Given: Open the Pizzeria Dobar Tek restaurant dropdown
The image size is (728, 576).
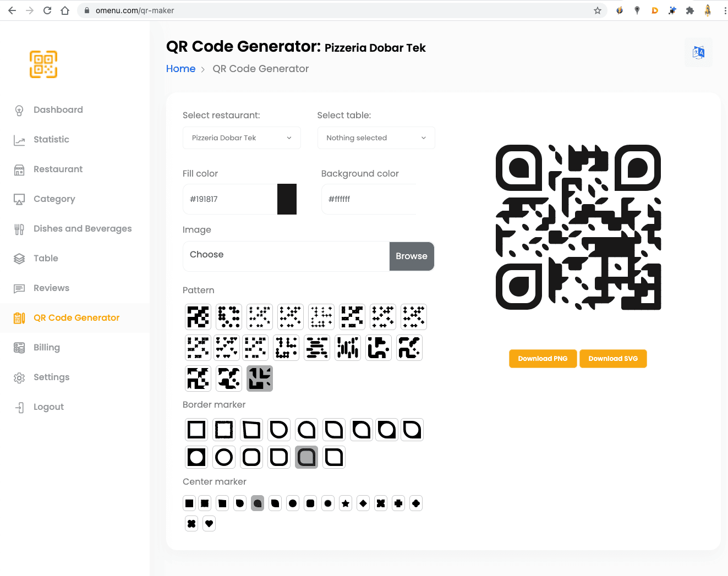Looking at the screenshot, I should click(x=242, y=138).
